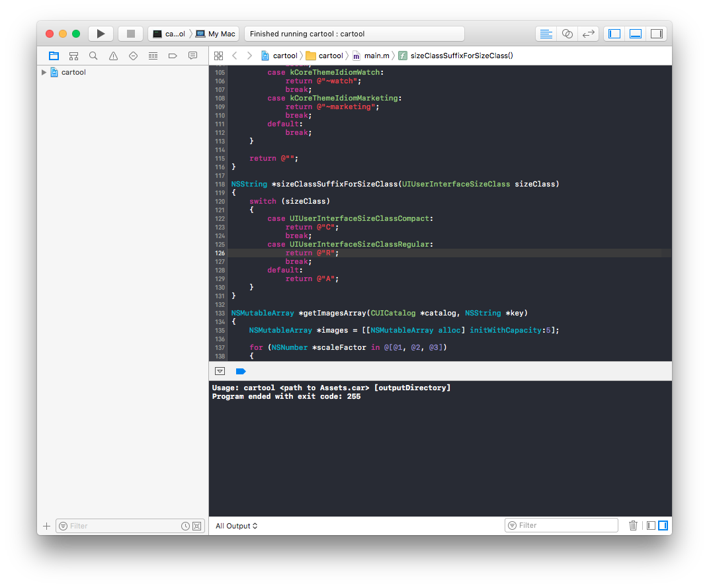Open main.m in jump bar
709x588 pixels.
371,56
